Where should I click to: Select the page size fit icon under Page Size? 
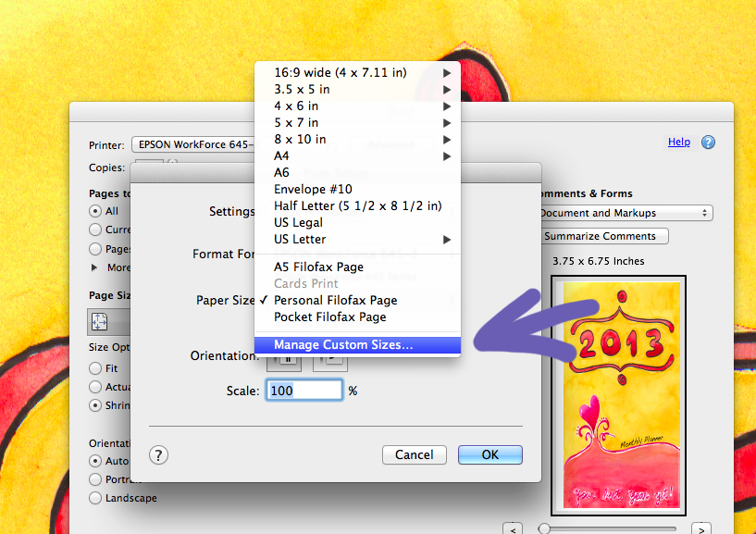[x=100, y=322]
